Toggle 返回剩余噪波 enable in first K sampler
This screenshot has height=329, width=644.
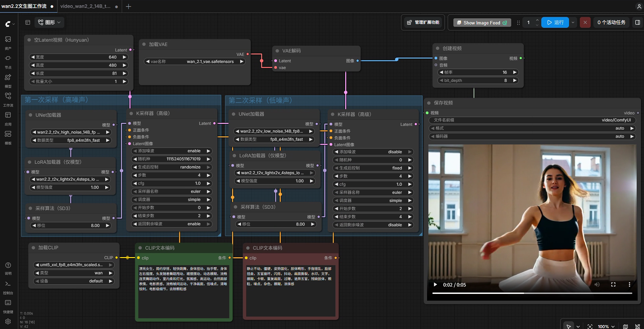tap(171, 224)
